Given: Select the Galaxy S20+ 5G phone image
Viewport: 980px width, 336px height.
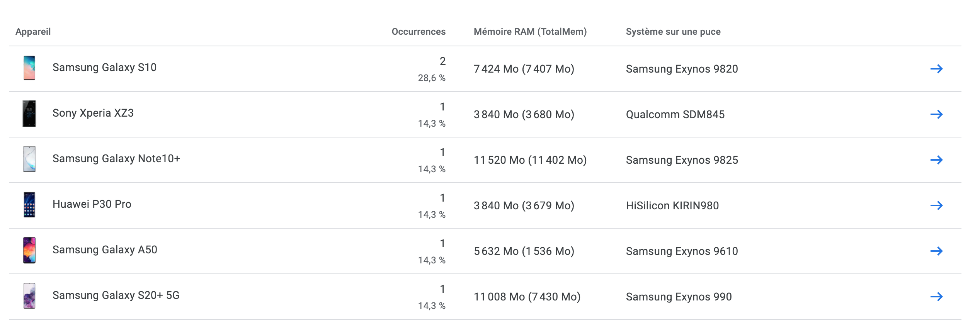Looking at the screenshot, I should click(x=29, y=296).
